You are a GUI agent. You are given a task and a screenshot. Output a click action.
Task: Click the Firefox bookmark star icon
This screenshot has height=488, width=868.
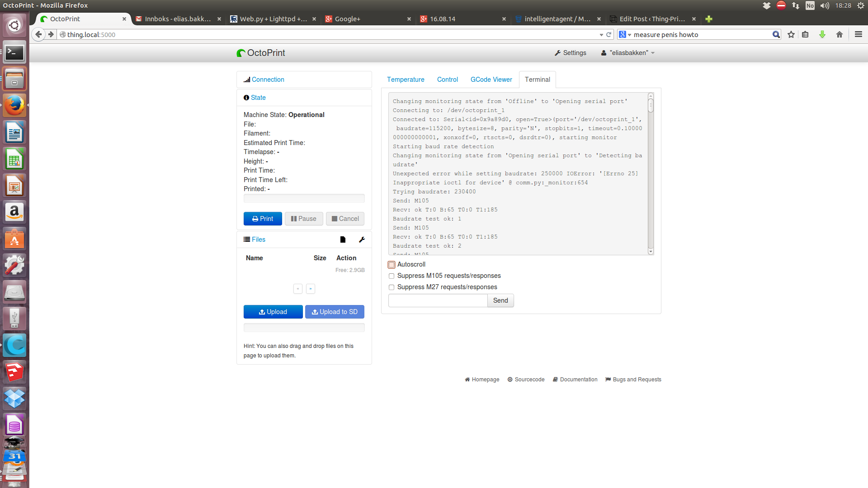(791, 35)
